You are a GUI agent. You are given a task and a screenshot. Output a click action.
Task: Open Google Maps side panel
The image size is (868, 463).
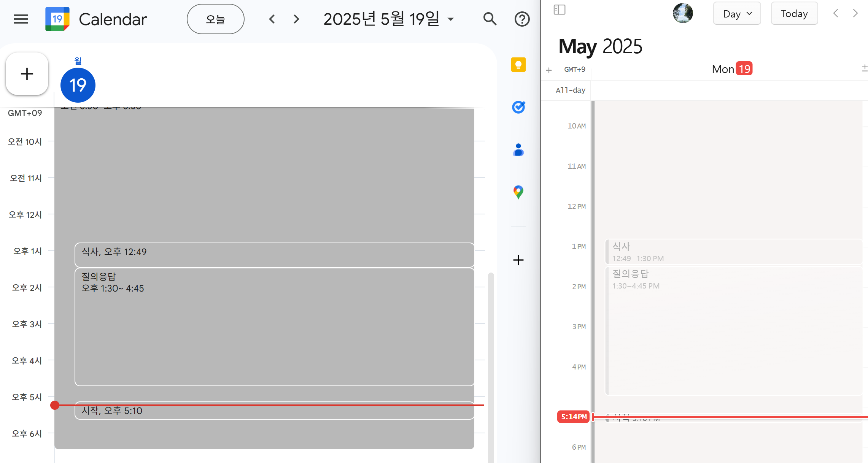pos(518,192)
